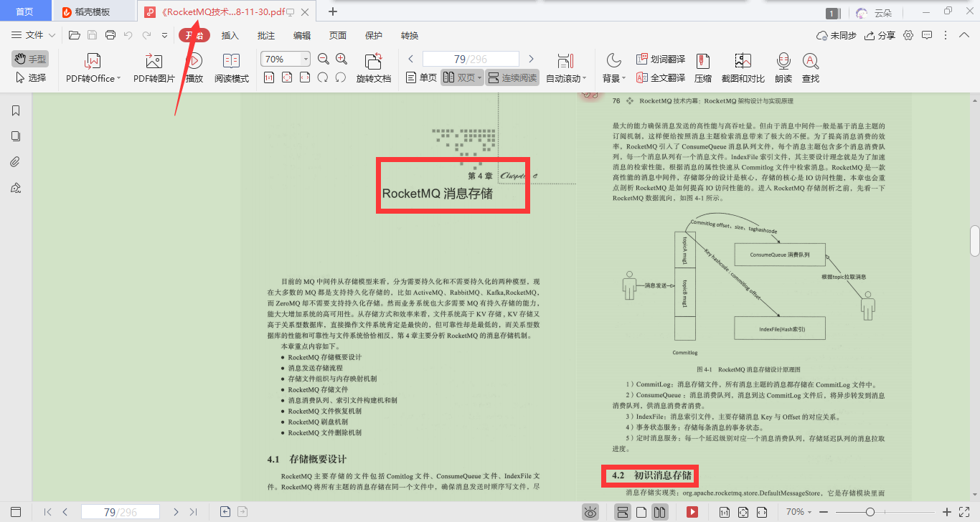Image resolution: width=980 pixels, height=522 pixels.
Task: Click the 分享 share button
Action: (880, 35)
